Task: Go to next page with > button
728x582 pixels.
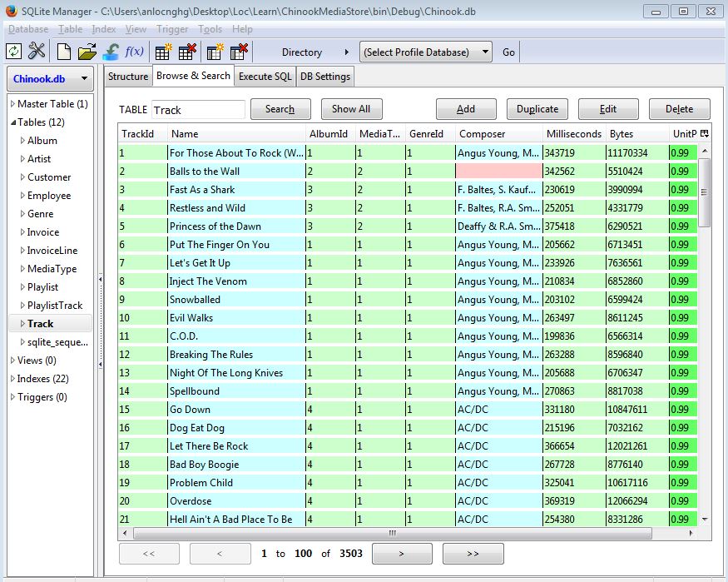Action: coord(402,554)
